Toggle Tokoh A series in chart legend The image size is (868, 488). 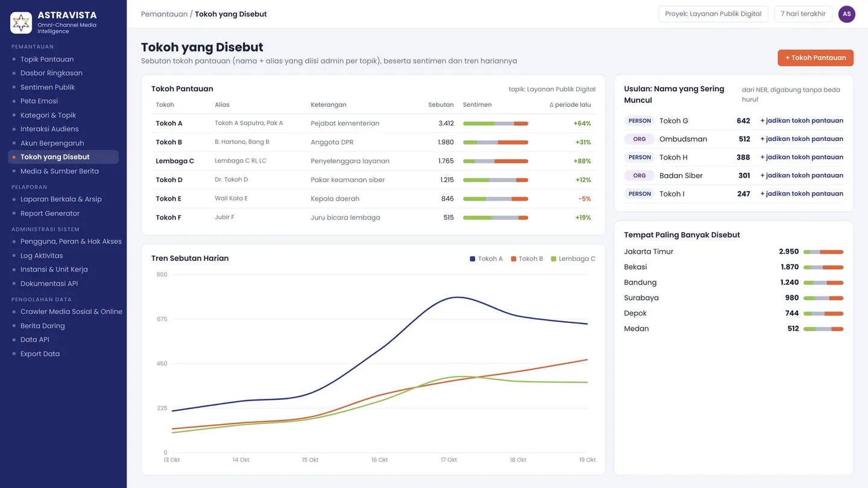pos(486,259)
